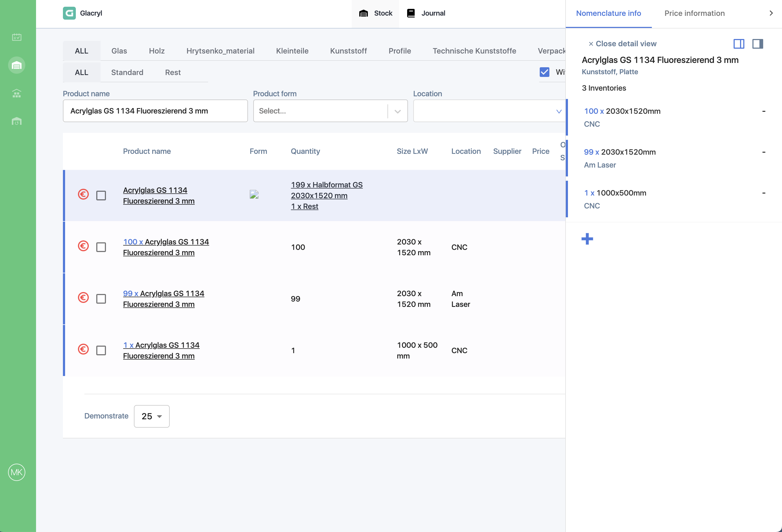Image resolution: width=782 pixels, height=532 pixels.
Task: Select the Technische Kunststoffe category tab
Action: tap(474, 51)
